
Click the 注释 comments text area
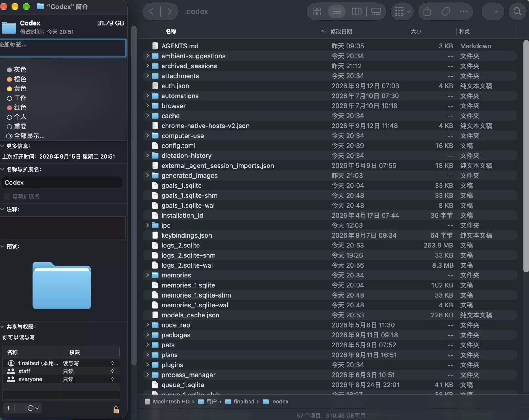pyautogui.click(x=63, y=227)
